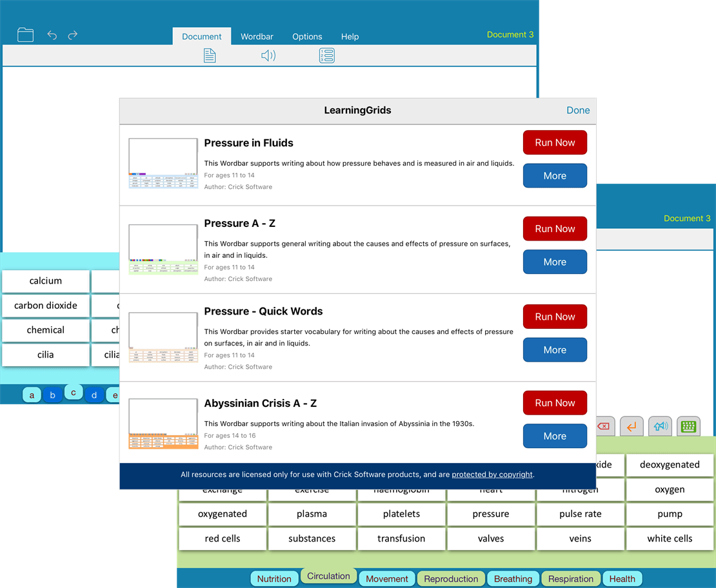Open the file explorer folder icon
Viewport: 716px width, 588px height.
[x=25, y=35]
